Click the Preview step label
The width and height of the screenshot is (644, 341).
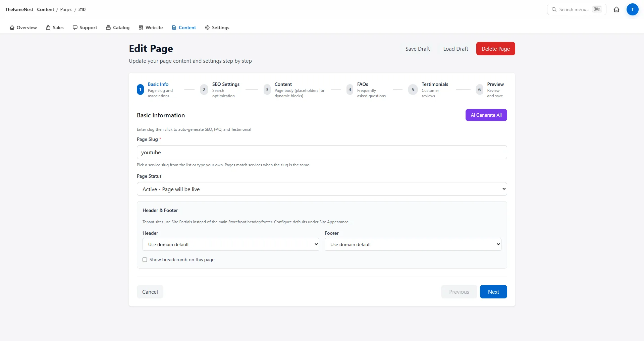point(495,84)
